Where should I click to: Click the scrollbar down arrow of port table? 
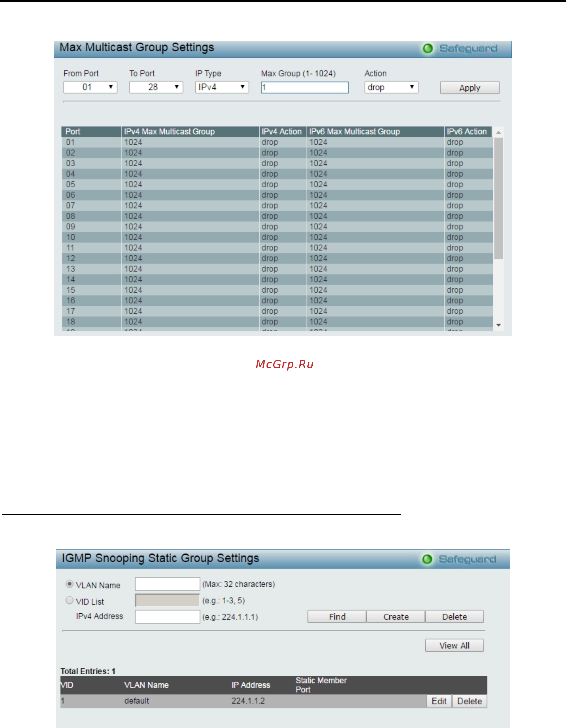point(498,325)
